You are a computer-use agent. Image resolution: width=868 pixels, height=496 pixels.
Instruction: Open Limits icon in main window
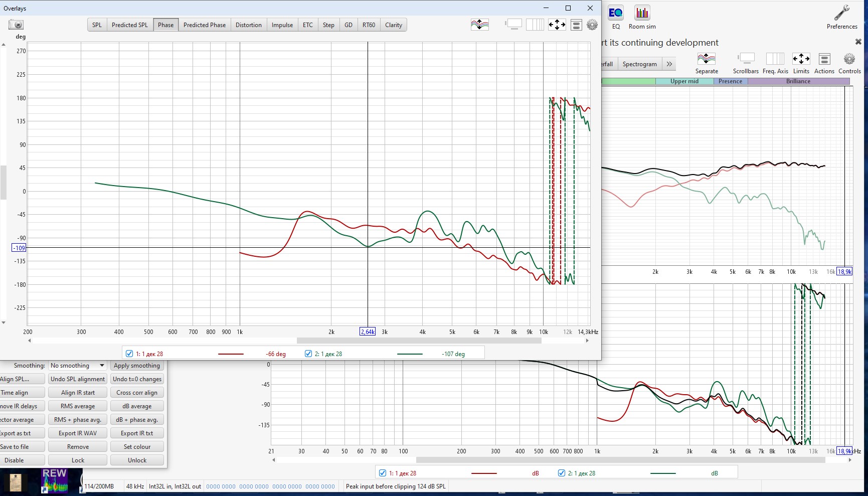801,63
